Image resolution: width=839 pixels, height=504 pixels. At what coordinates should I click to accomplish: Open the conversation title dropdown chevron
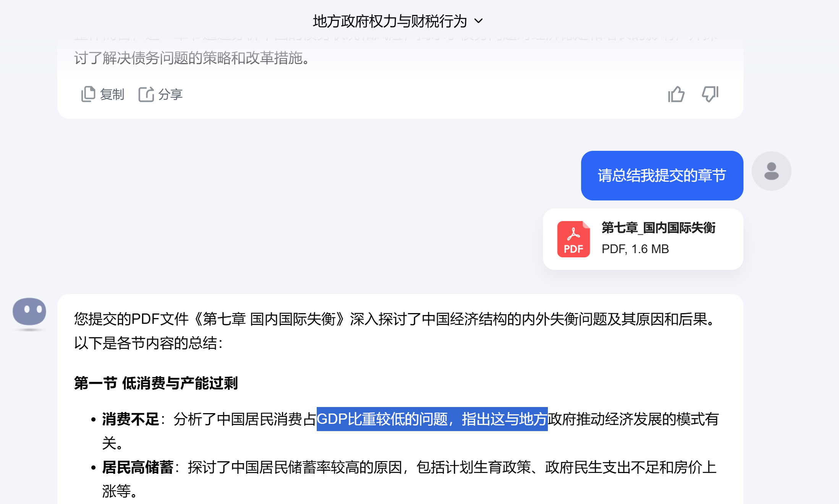[478, 21]
